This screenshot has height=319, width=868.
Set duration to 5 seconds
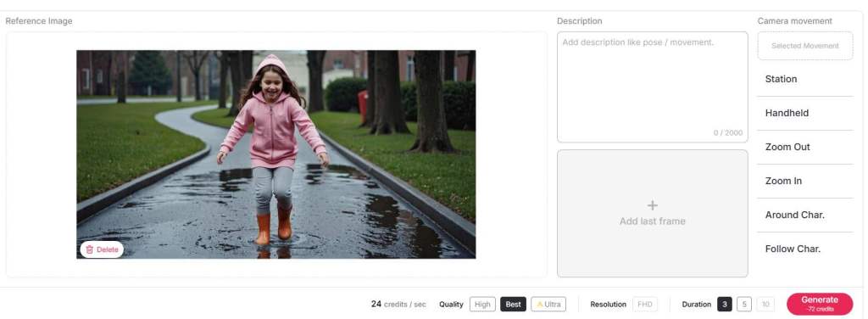pyautogui.click(x=744, y=304)
